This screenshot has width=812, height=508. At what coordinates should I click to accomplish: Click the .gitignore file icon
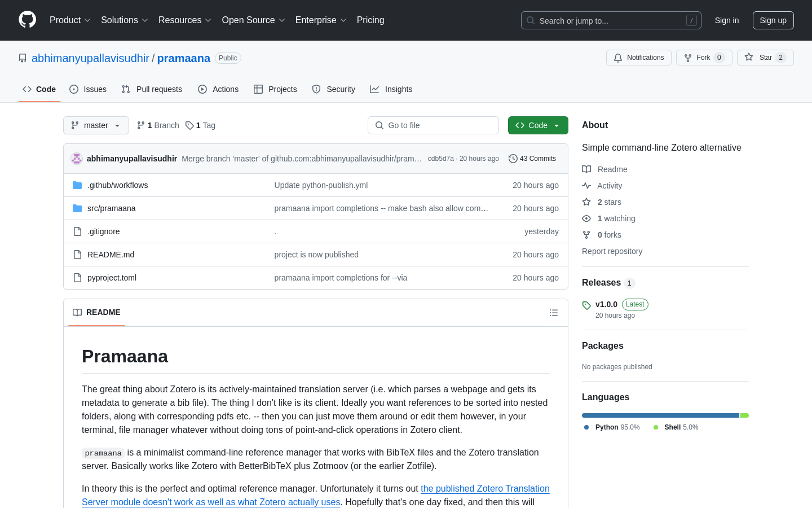[77, 231]
